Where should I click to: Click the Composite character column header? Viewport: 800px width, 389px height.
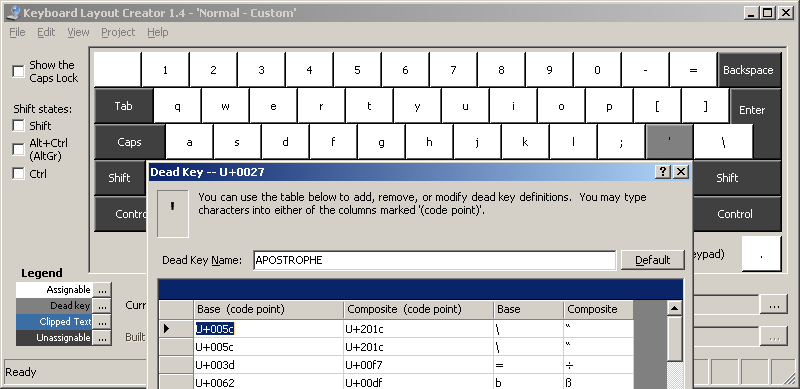coord(598,309)
